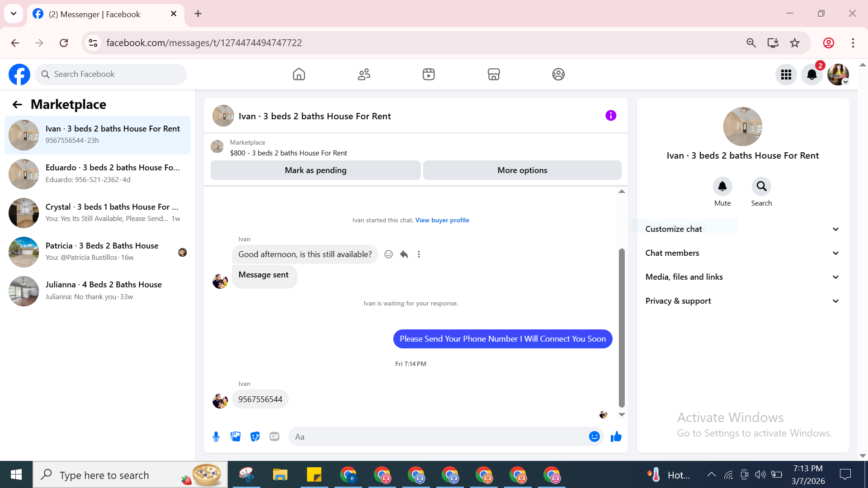Open the Facebook menu grid icon

(786, 75)
